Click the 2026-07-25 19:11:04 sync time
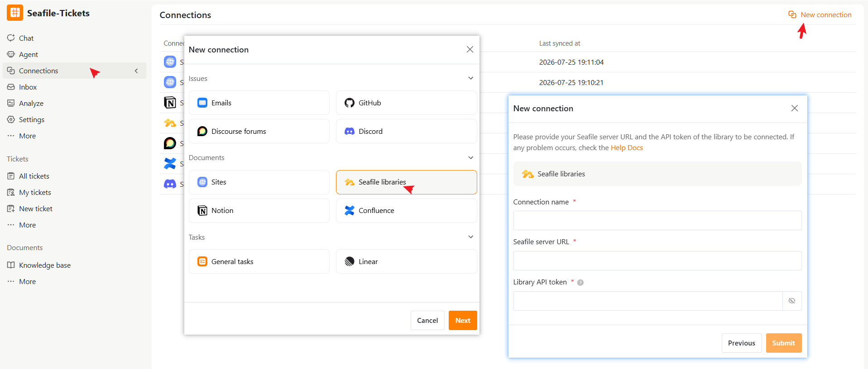Screen dimensions: 868x369 click(x=571, y=62)
